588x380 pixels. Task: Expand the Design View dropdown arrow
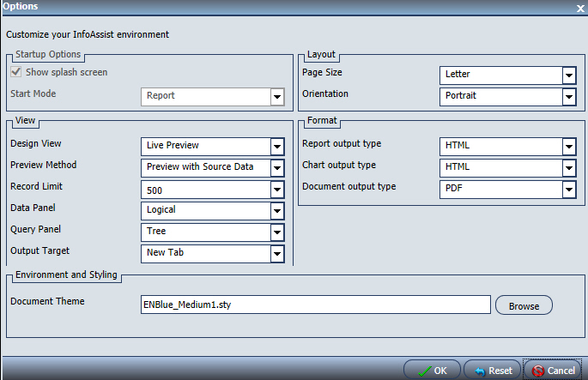277,147
